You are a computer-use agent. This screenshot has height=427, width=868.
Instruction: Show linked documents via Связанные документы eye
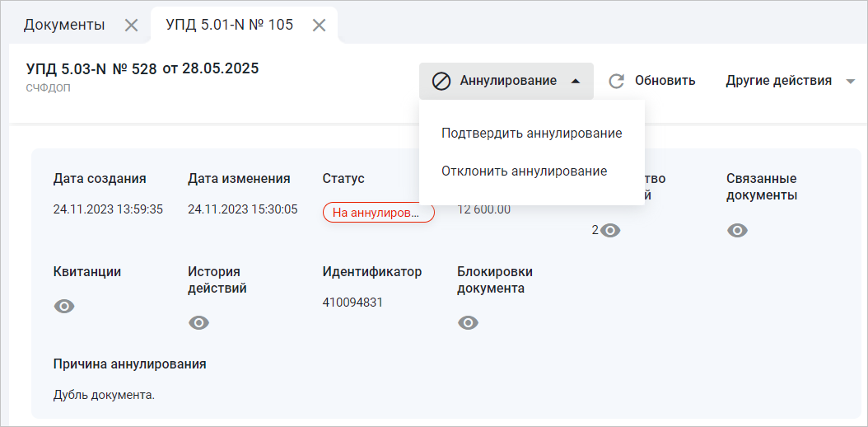coord(738,231)
